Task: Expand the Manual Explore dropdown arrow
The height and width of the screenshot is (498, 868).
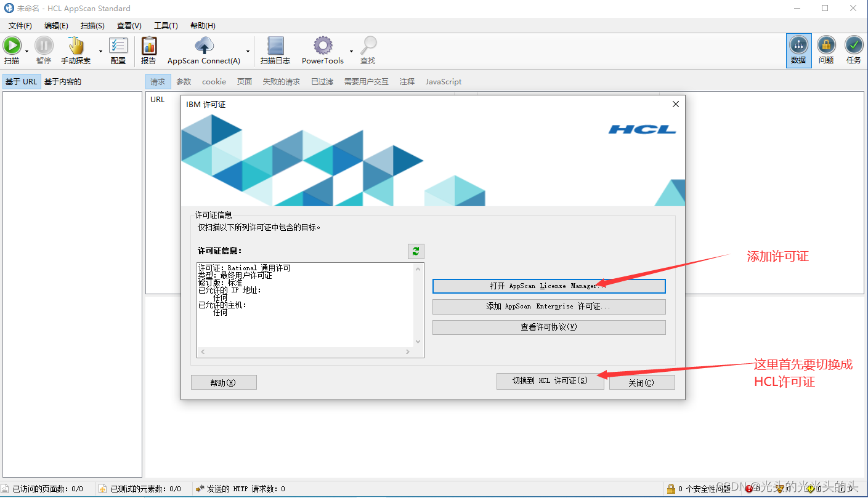Action: [x=100, y=52]
